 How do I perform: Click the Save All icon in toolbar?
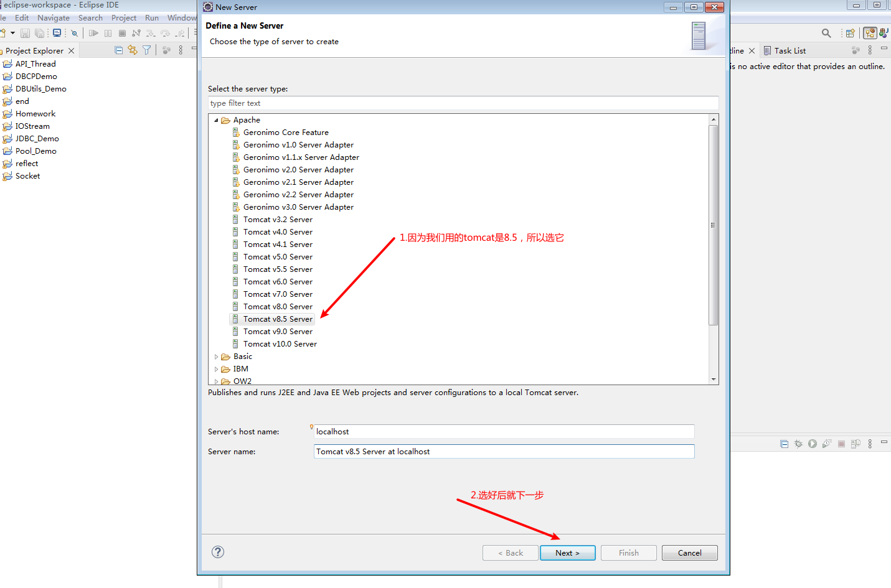pos(39,33)
